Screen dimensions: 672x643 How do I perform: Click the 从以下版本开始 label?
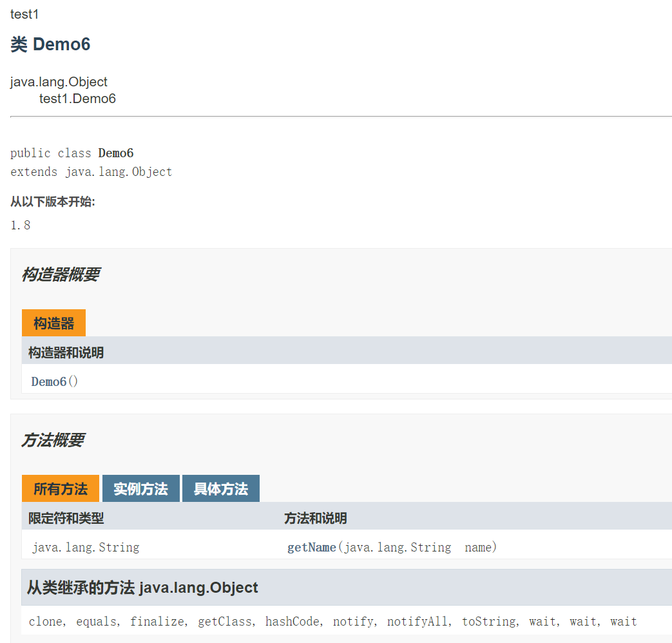tap(53, 202)
